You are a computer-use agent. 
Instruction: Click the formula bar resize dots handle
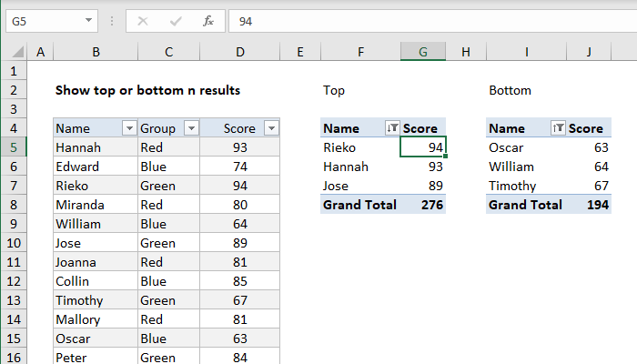coord(112,21)
